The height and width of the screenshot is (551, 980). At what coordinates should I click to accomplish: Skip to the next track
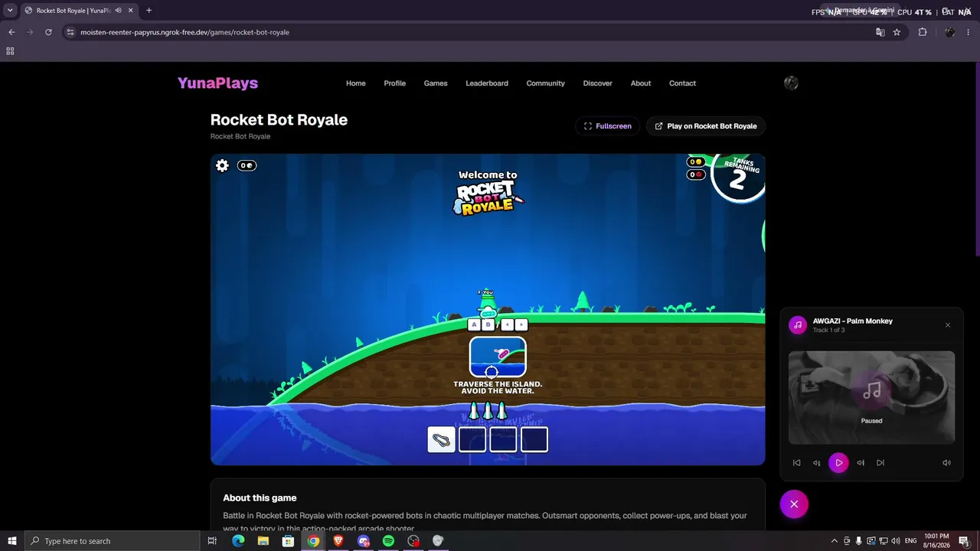tap(880, 462)
